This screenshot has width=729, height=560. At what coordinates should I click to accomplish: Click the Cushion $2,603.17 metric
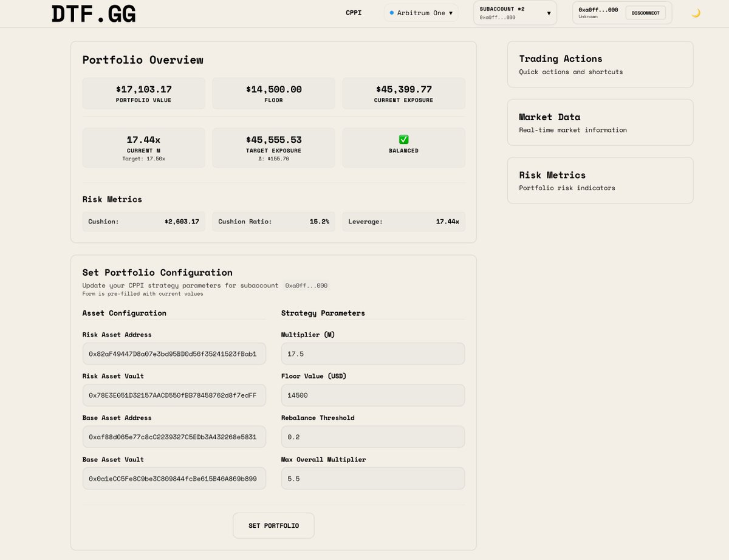pyautogui.click(x=144, y=222)
